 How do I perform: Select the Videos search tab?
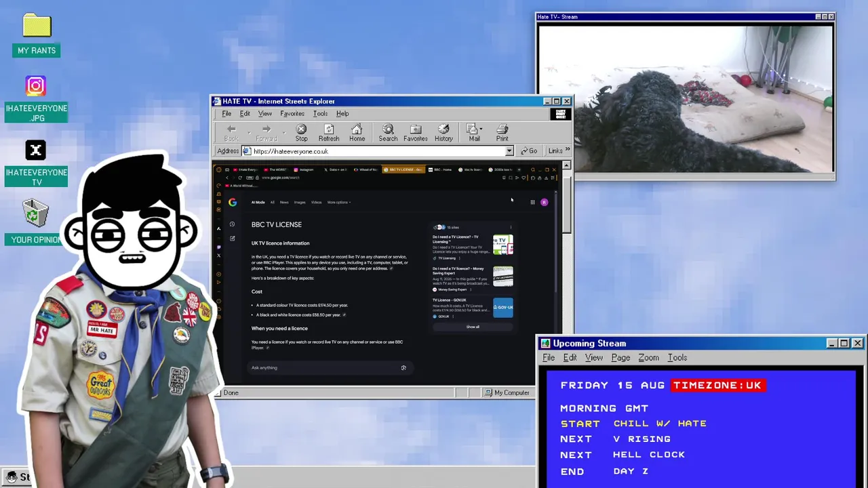(316, 202)
